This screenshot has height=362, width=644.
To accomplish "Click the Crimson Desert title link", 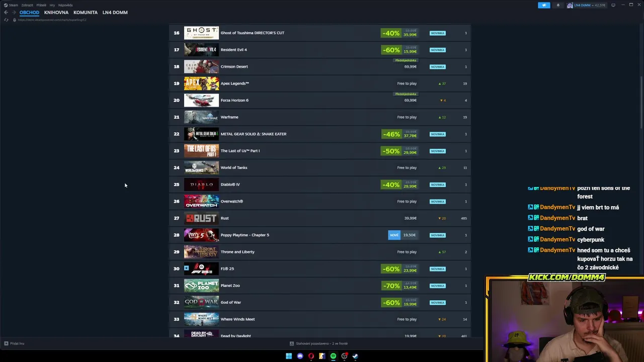I will [234, 66].
